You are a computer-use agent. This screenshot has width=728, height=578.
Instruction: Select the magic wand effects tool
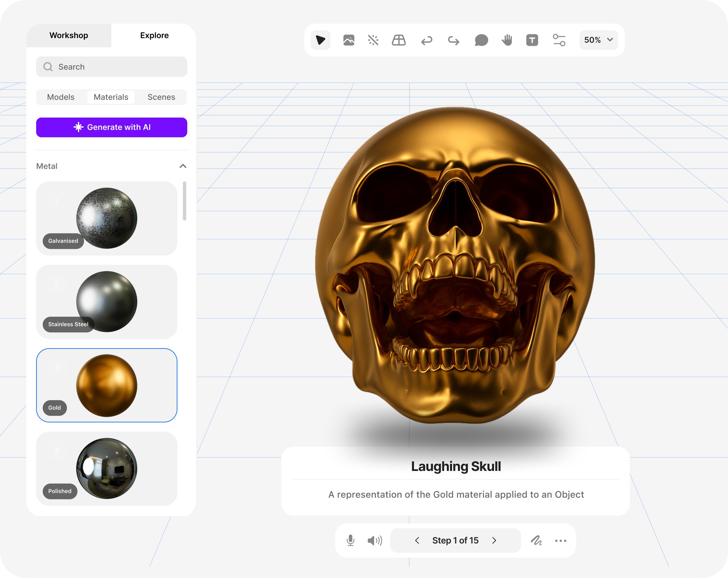pyautogui.click(x=373, y=40)
